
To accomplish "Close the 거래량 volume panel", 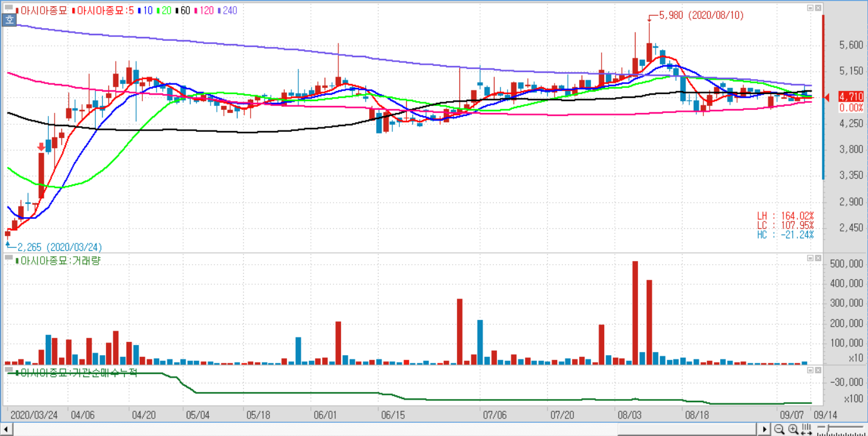I will (818, 258).
